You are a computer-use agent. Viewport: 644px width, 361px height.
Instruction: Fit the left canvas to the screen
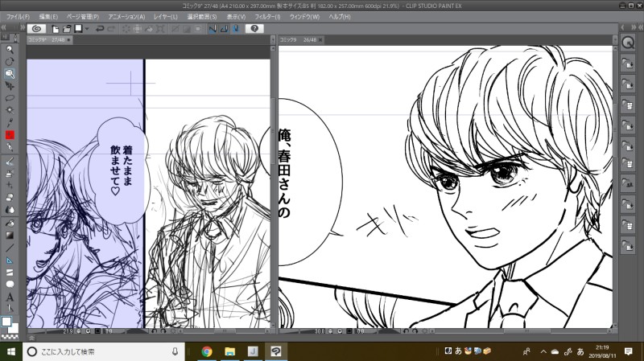(x=97, y=331)
